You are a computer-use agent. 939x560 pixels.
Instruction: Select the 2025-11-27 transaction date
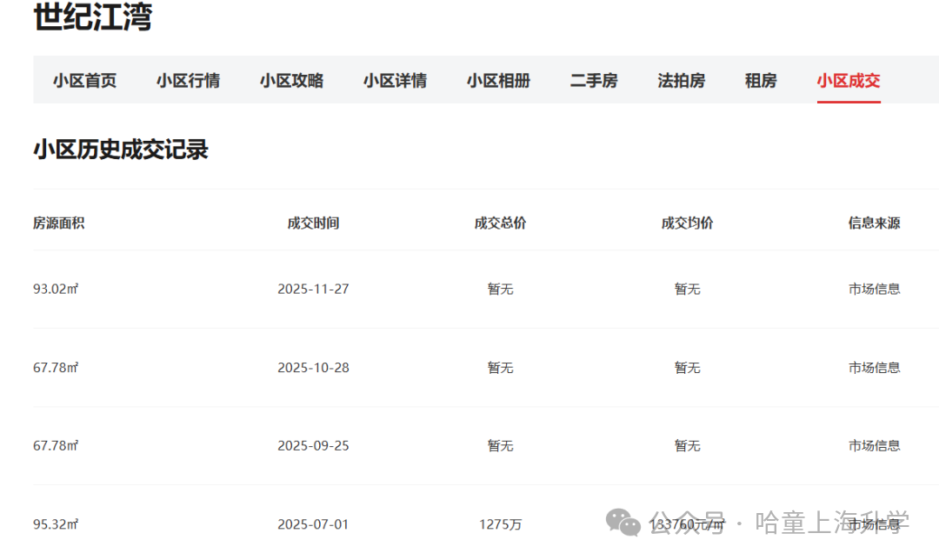click(x=313, y=289)
